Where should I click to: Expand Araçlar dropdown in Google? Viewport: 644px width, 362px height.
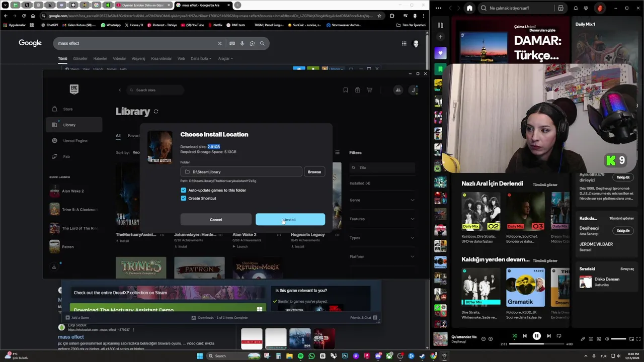pyautogui.click(x=224, y=58)
